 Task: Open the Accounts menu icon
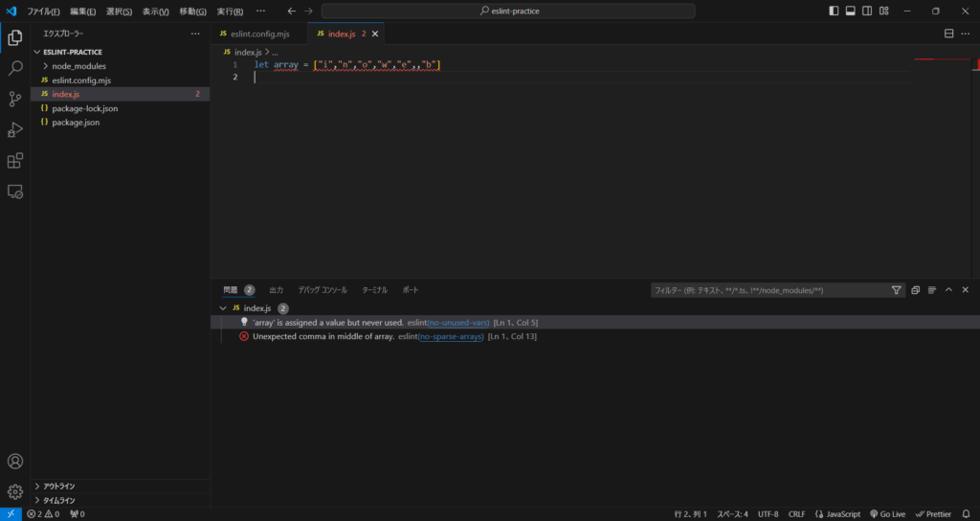coord(15,462)
